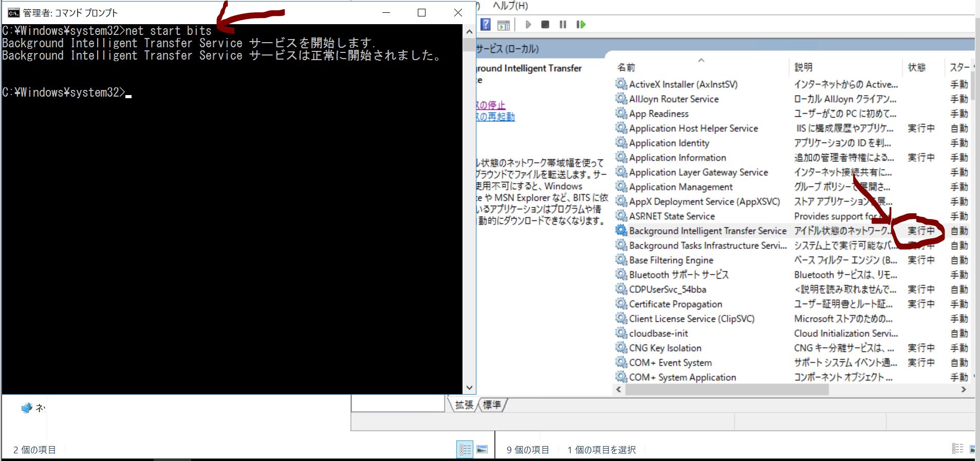Viewport: 980px width, 461px height.
Task: Switch to the 拡張 tab
Action: click(464, 405)
